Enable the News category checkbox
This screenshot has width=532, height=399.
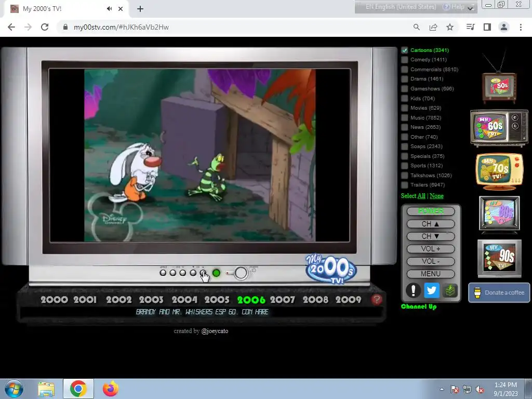click(404, 127)
